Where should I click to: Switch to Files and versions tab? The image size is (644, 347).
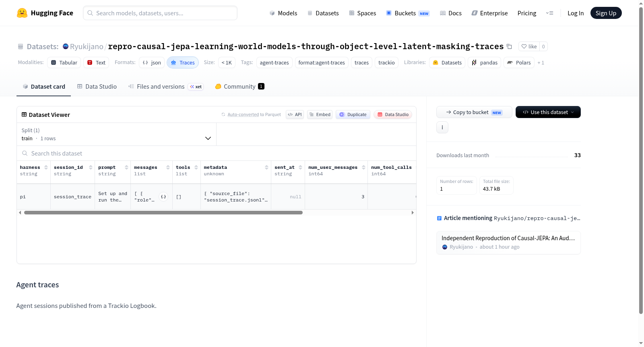coord(165,86)
